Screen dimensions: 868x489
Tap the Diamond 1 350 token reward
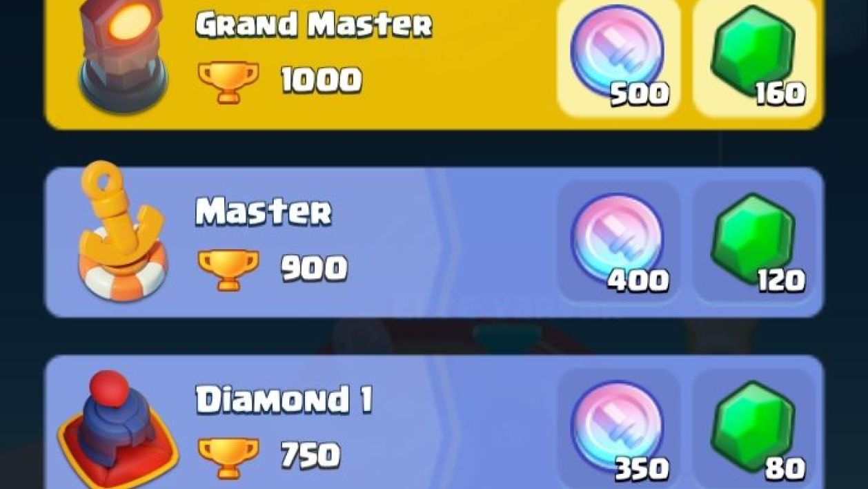click(x=618, y=428)
